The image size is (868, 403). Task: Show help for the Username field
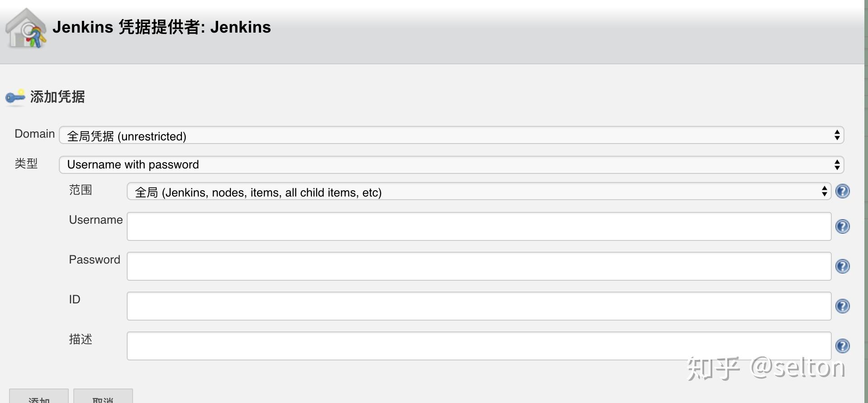pyautogui.click(x=842, y=226)
